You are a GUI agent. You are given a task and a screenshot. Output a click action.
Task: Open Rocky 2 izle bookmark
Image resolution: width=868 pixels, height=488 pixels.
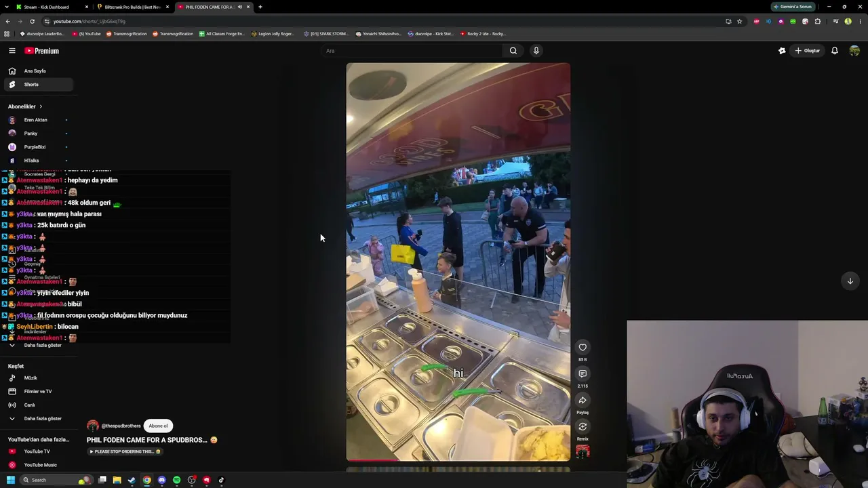484,34
